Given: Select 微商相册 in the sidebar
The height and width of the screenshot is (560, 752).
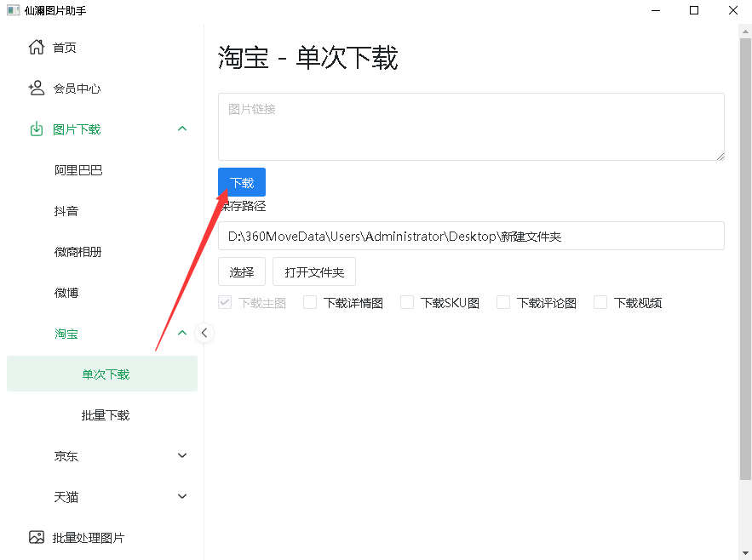Looking at the screenshot, I should tap(102, 252).
